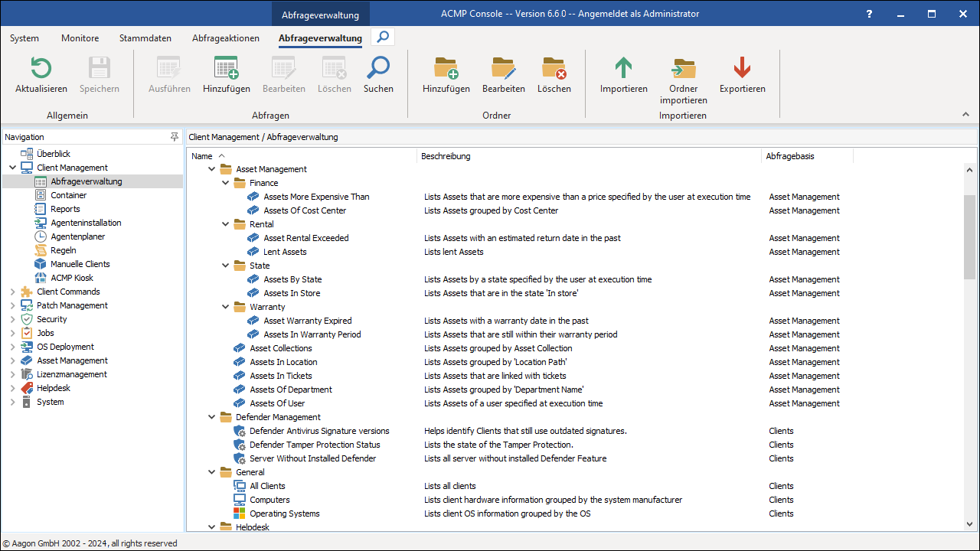Collapse the Asset Management folder

tap(212, 169)
